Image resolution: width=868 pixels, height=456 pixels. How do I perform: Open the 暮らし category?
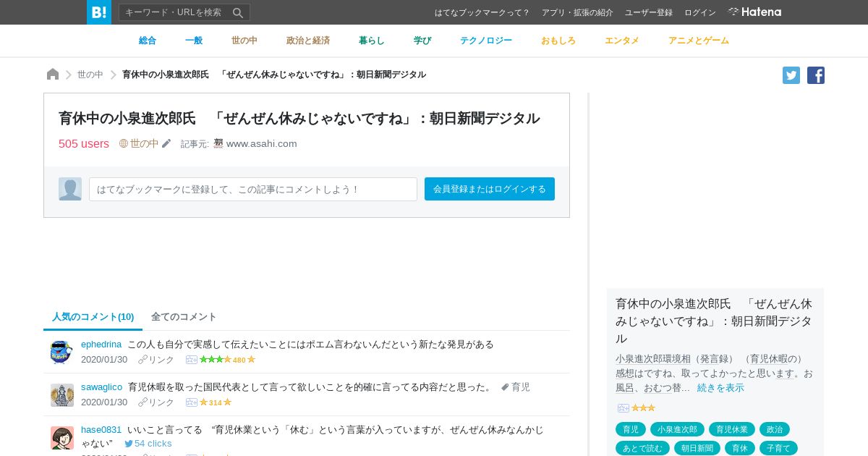[x=372, y=41]
